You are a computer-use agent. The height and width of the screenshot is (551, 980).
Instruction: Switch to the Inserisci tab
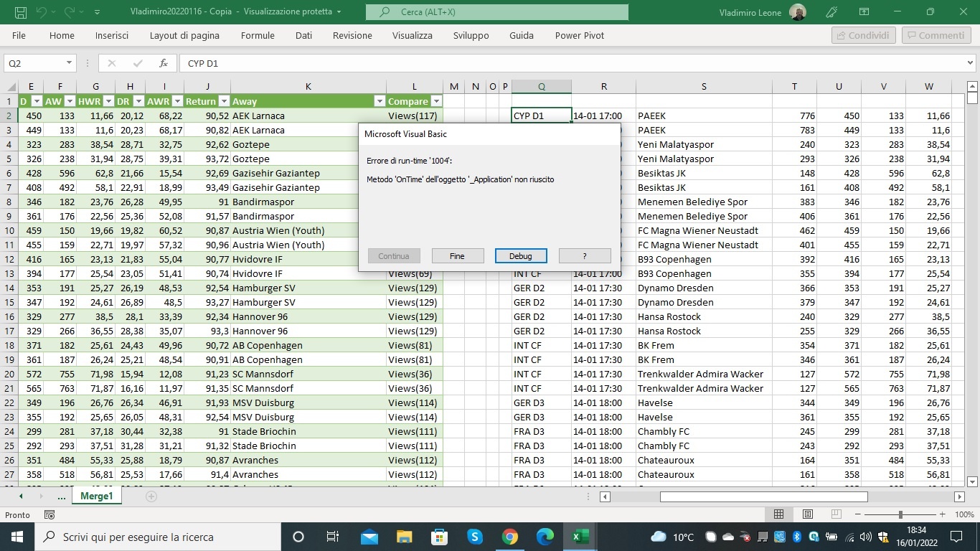pos(112,35)
